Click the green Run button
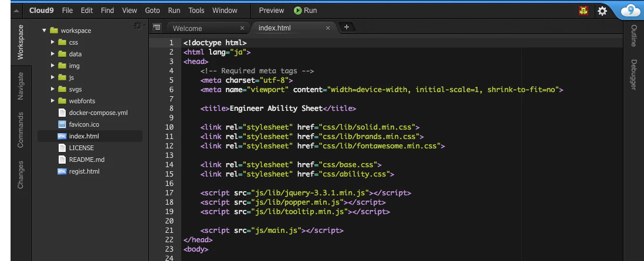The height and width of the screenshot is (261, 644). pos(305,11)
